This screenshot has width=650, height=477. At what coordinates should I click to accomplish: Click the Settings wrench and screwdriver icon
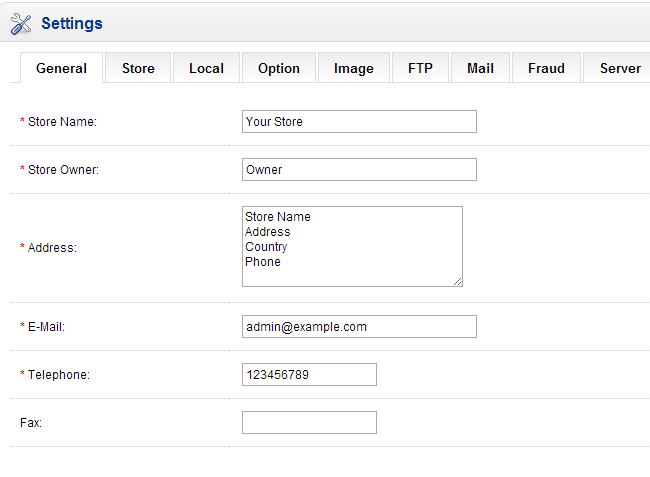pyautogui.click(x=21, y=24)
